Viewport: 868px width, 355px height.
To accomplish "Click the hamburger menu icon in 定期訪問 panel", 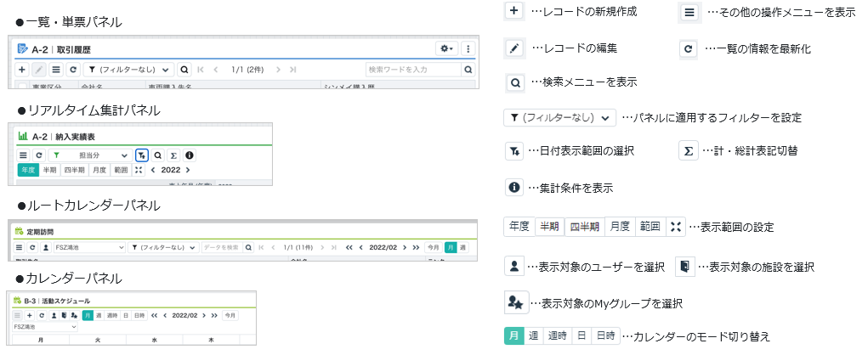I will [x=20, y=248].
